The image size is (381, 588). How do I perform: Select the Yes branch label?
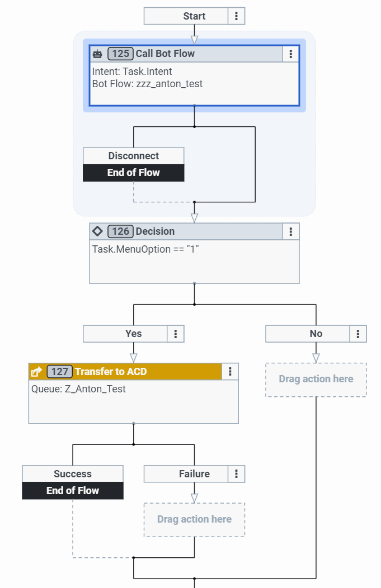point(134,334)
